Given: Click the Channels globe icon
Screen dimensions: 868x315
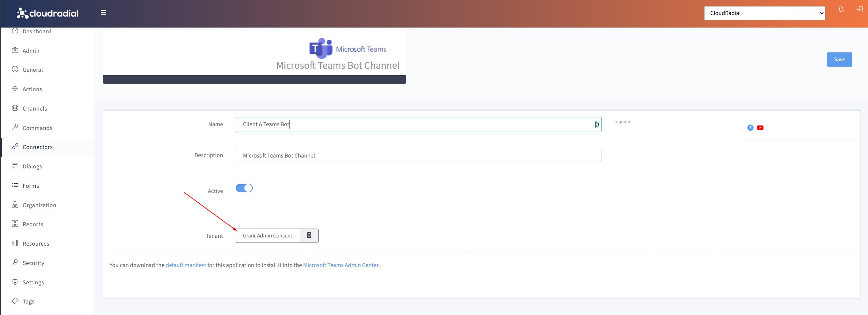Looking at the screenshot, I should [15, 108].
